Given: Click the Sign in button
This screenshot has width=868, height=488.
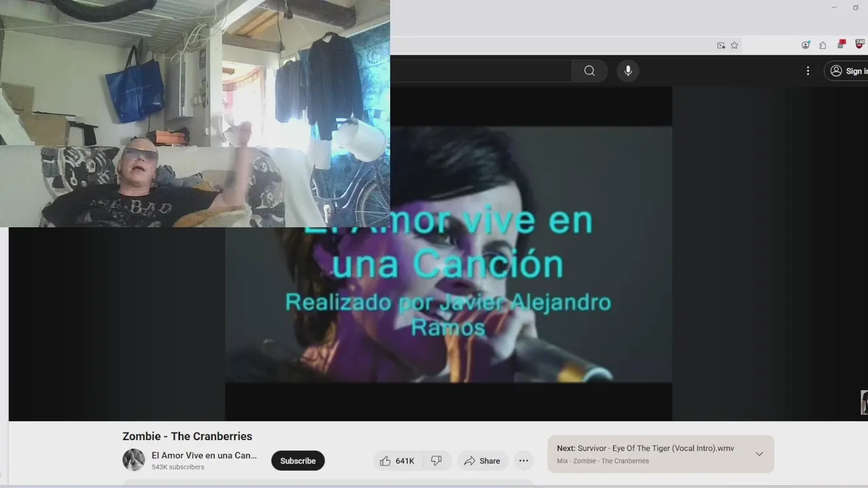Looking at the screenshot, I should tap(848, 71).
